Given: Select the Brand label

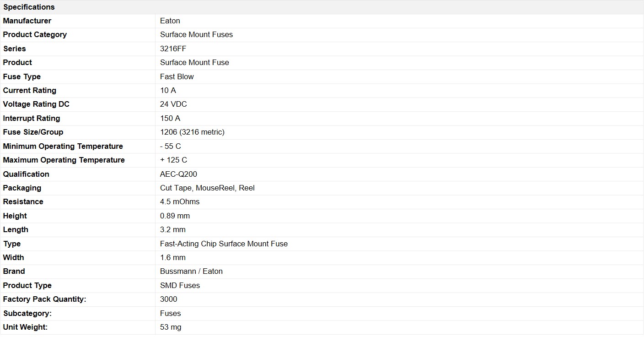Looking at the screenshot, I should 14,271.
